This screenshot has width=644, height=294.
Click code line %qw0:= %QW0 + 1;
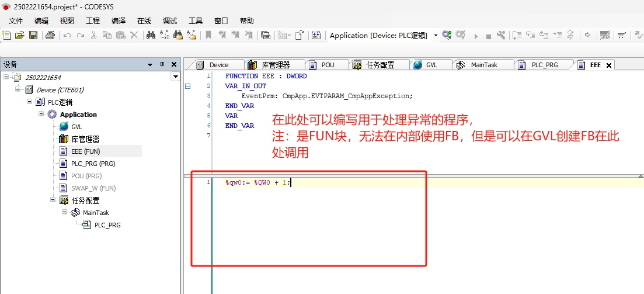258,182
